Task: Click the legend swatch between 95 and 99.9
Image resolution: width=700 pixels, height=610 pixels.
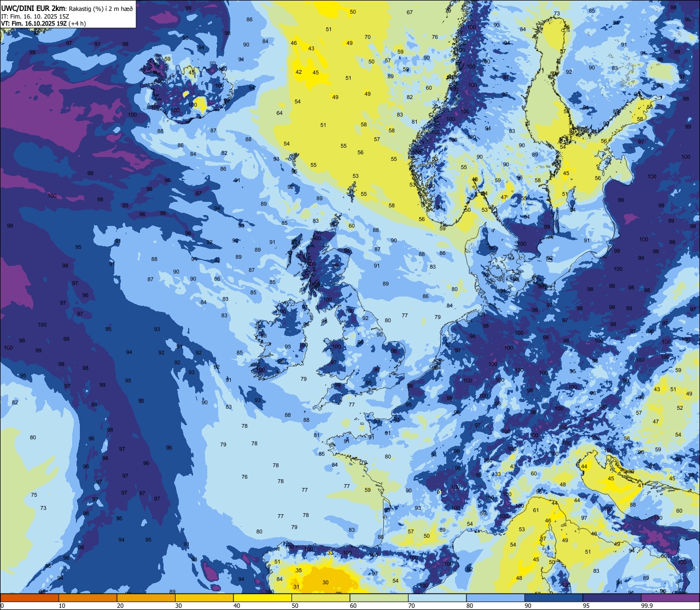Action: [x=612, y=597]
